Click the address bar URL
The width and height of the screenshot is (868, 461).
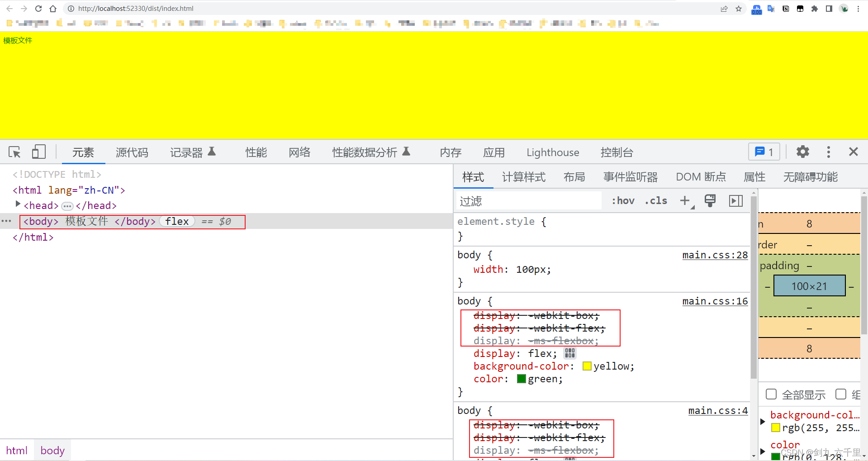(136, 9)
